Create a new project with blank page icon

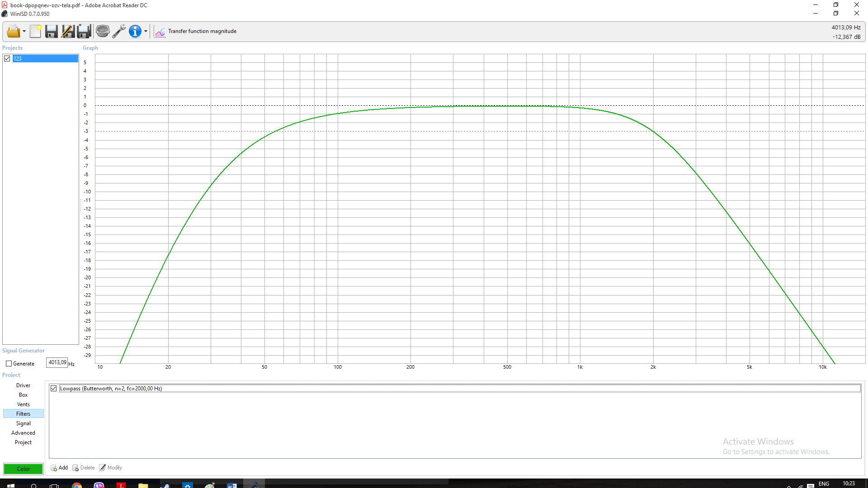click(x=35, y=31)
